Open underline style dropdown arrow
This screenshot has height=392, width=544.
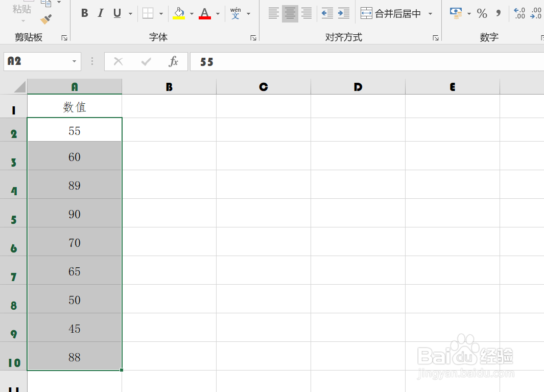point(130,14)
